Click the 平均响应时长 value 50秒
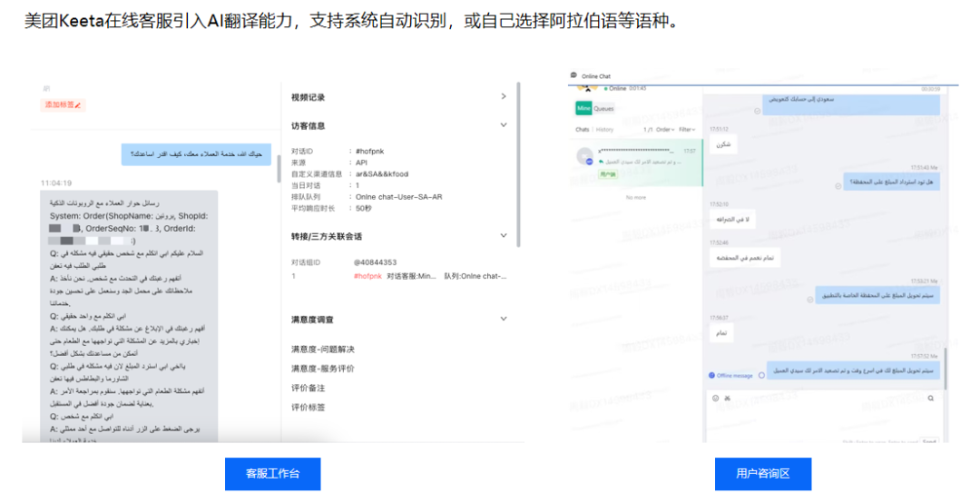980x503 pixels. coord(363,208)
